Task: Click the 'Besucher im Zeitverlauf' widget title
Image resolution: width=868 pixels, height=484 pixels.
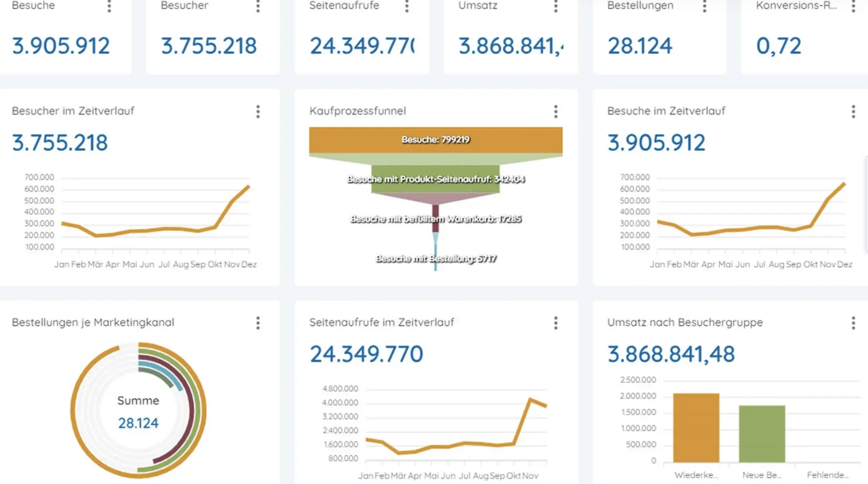Action: click(73, 111)
